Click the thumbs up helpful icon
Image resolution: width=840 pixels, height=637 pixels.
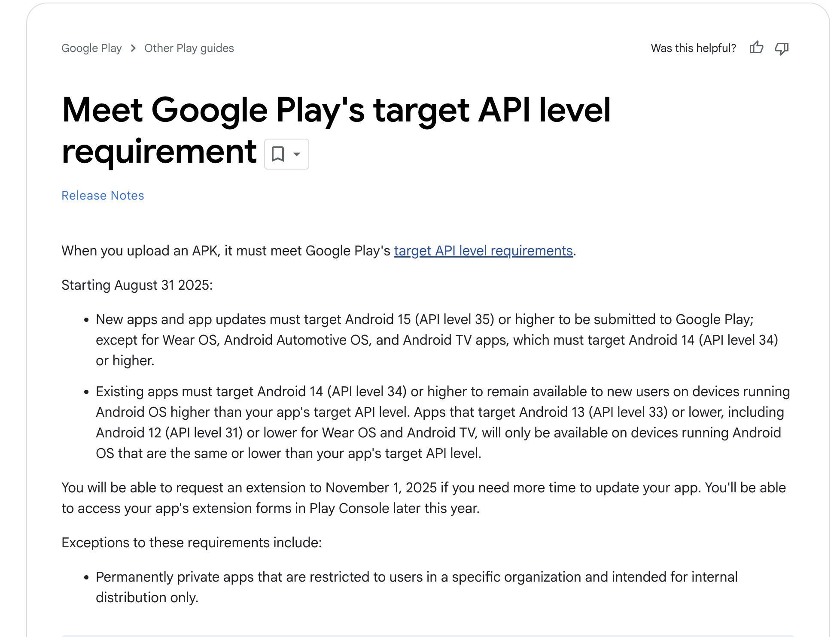756,48
